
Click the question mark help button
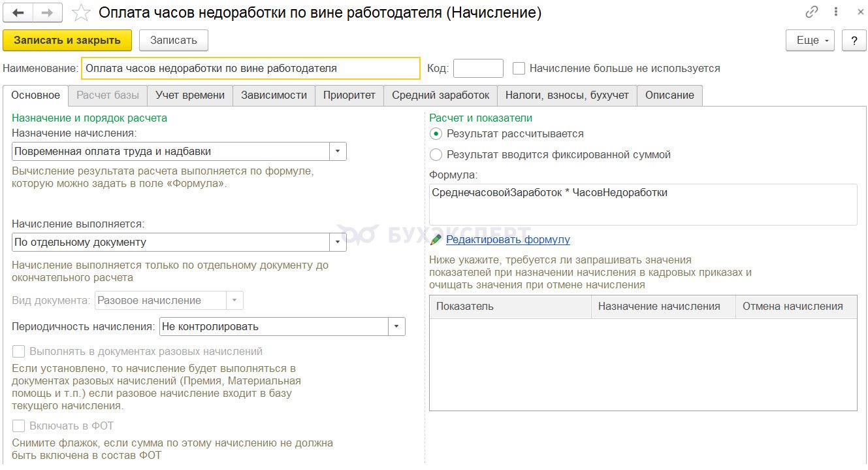[x=854, y=41]
